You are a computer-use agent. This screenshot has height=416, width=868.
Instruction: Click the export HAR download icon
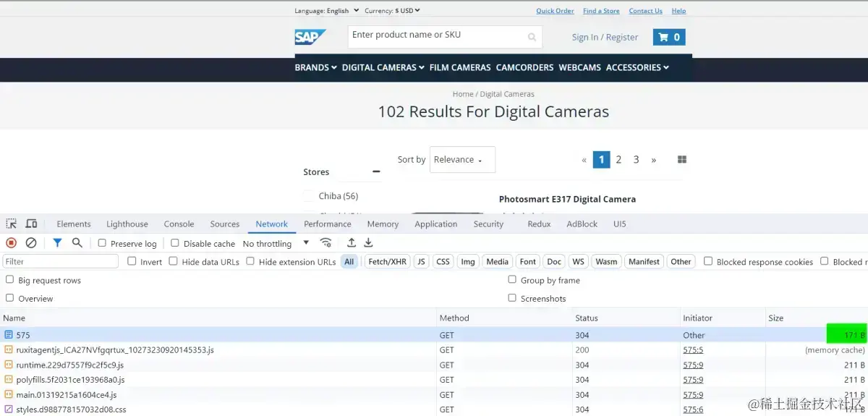coord(368,243)
